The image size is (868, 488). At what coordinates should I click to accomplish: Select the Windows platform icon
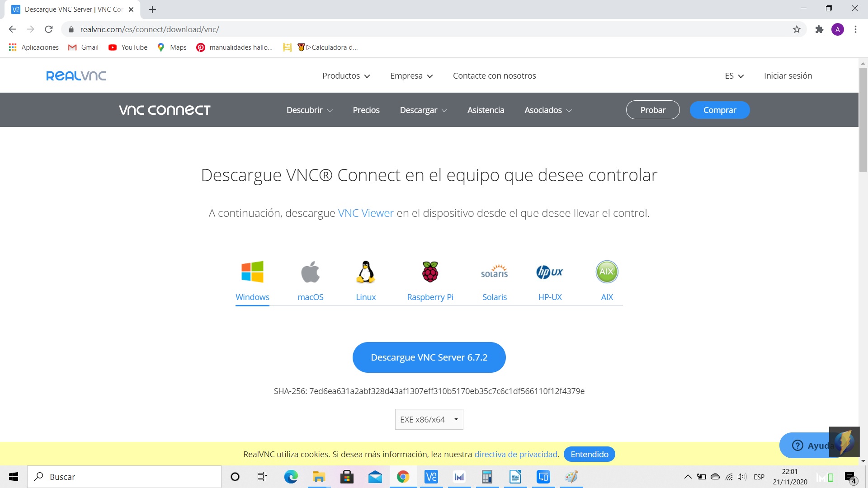[x=252, y=272]
